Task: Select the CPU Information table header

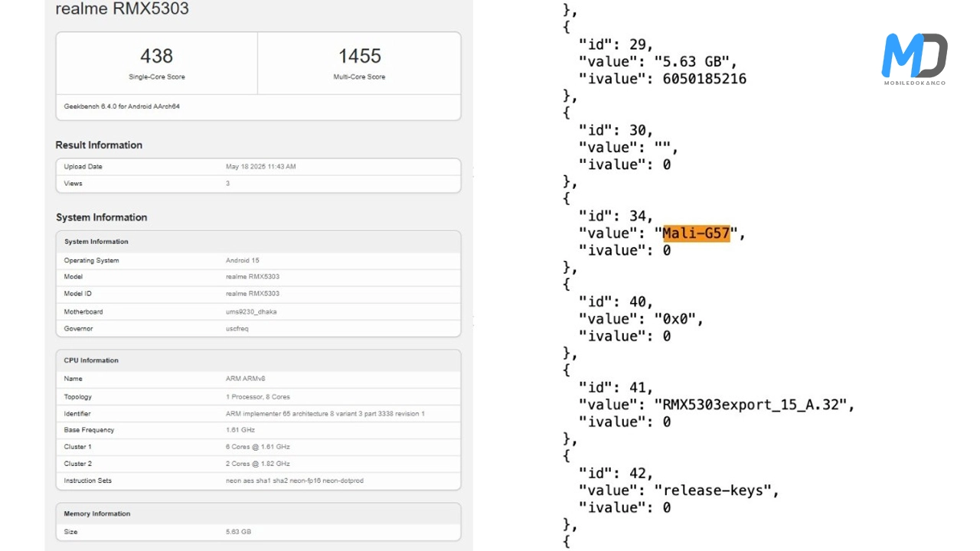Action: point(91,360)
